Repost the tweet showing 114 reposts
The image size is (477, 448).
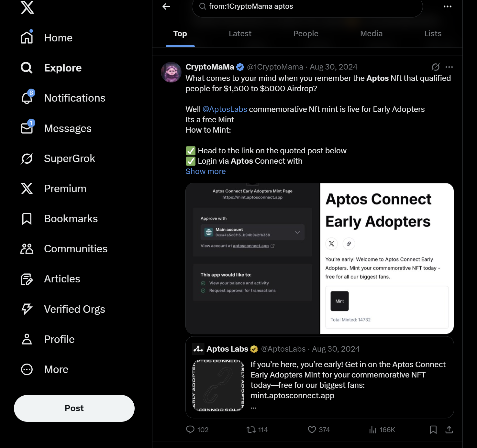point(251,430)
